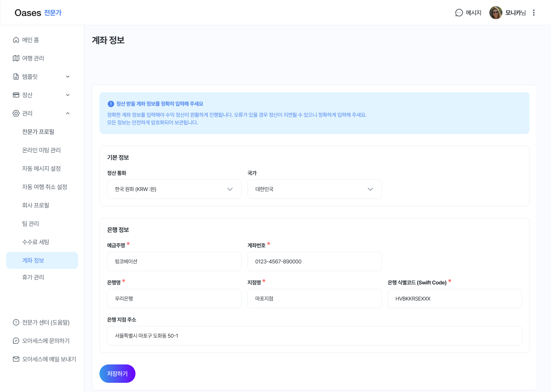Click the map icon for 여행 관리

point(16,58)
